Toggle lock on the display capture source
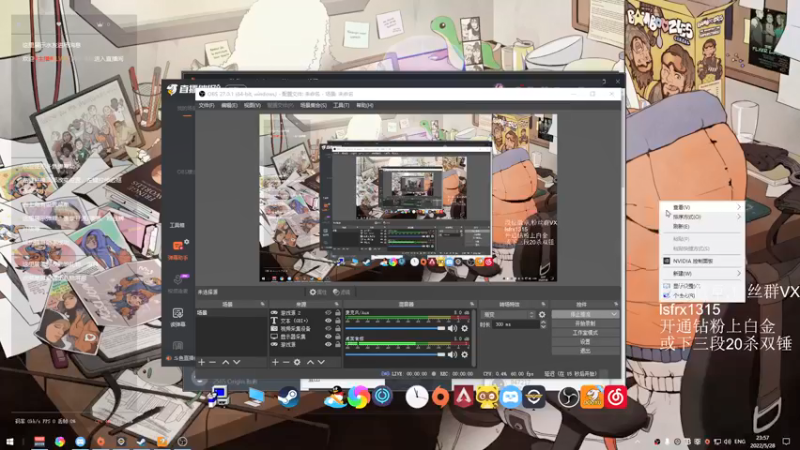The image size is (800, 450). [337, 337]
